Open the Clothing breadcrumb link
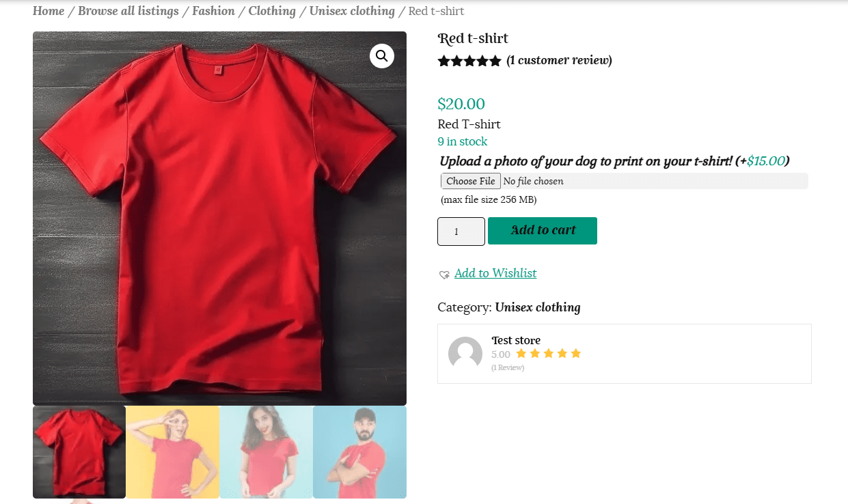 [x=272, y=11]
